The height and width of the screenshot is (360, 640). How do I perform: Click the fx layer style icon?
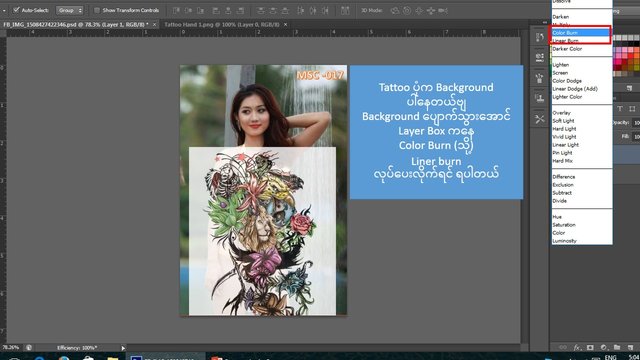(577, 348)
